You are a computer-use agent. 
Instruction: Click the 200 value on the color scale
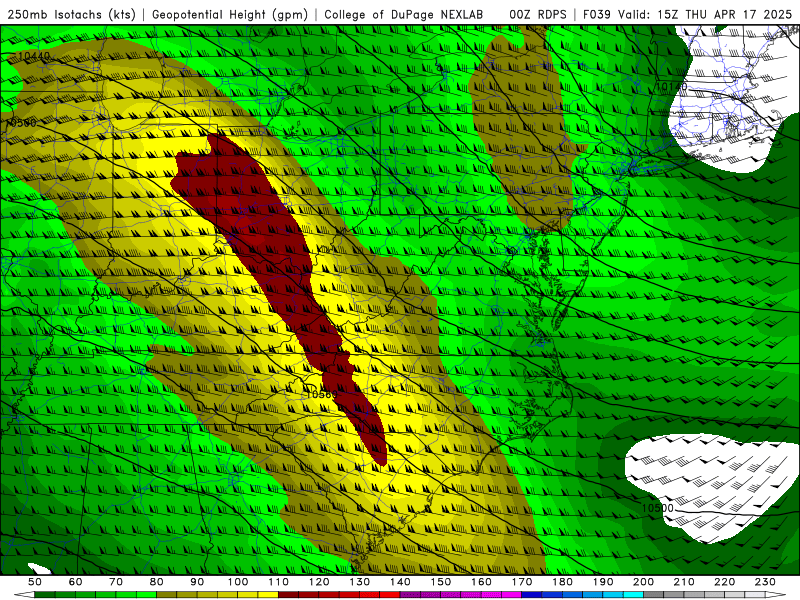click(x=643, y=582)
